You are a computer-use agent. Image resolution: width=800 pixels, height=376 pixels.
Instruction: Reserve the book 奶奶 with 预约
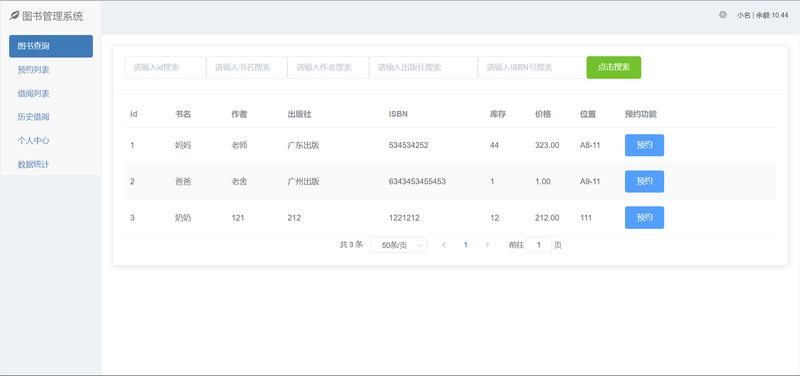644,217
